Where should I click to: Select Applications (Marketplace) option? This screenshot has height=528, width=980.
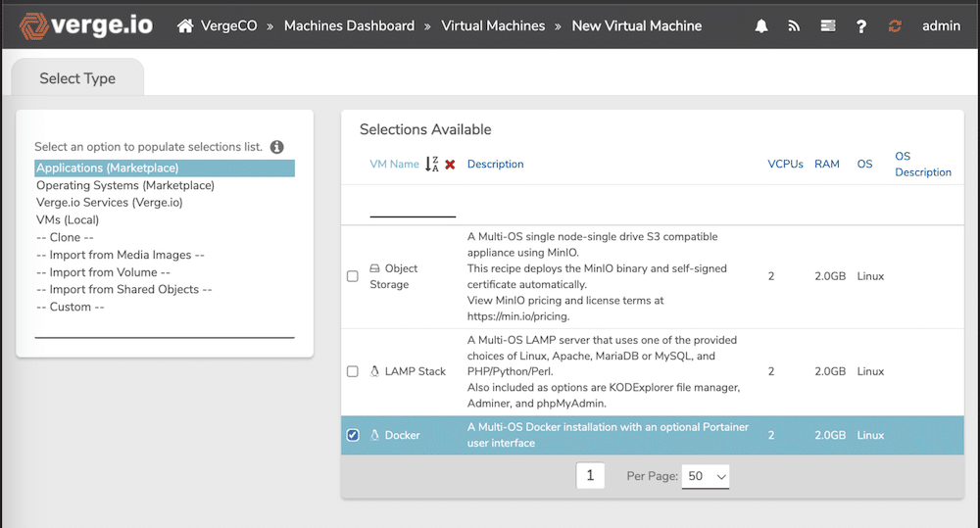point(165,168)
